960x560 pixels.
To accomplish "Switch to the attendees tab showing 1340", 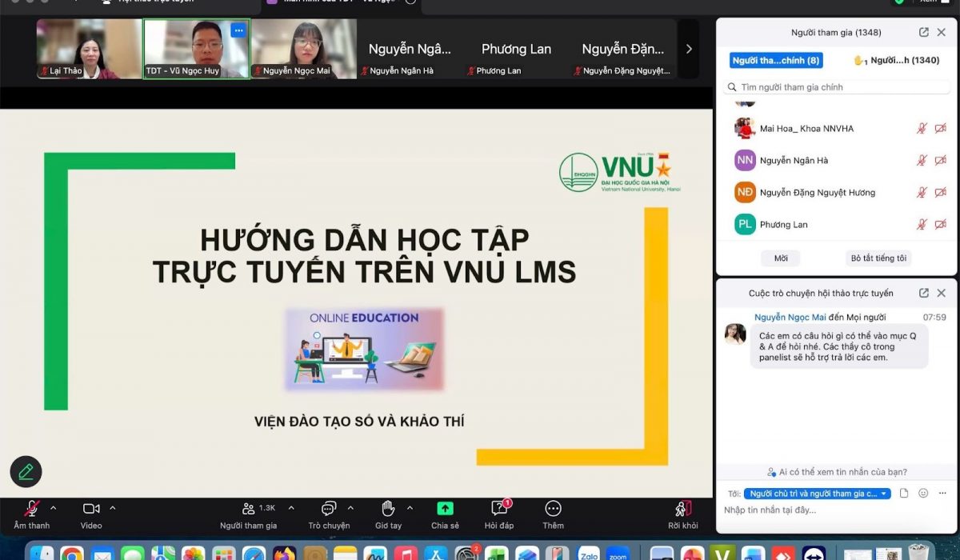I will [x=896, y=60].
